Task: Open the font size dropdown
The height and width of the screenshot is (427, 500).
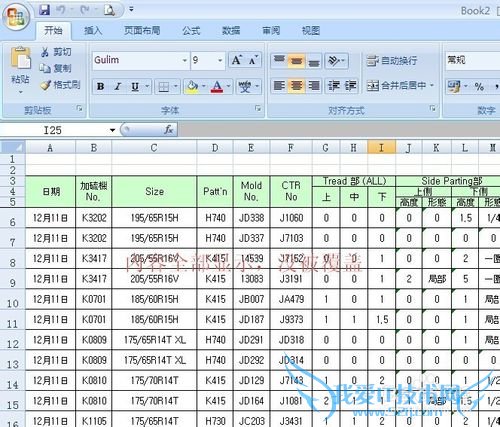Action: (x=220, y=61)
